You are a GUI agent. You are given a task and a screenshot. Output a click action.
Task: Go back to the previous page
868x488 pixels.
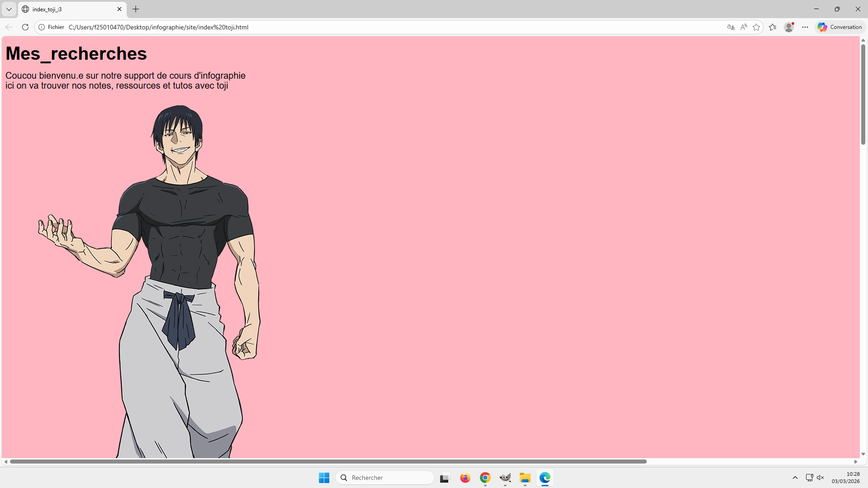coord(9,27)
